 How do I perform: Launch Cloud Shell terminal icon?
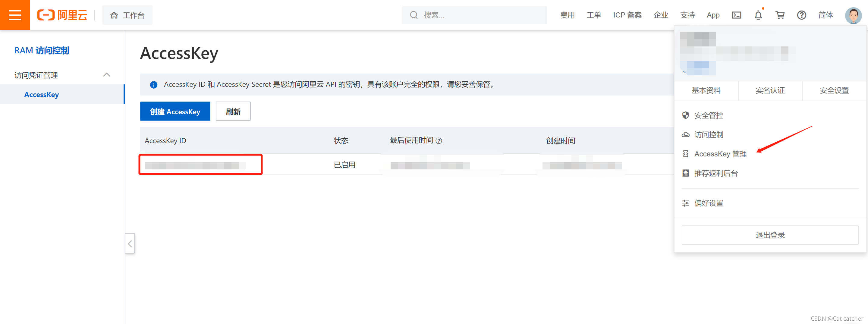click(x=737, y=15)
